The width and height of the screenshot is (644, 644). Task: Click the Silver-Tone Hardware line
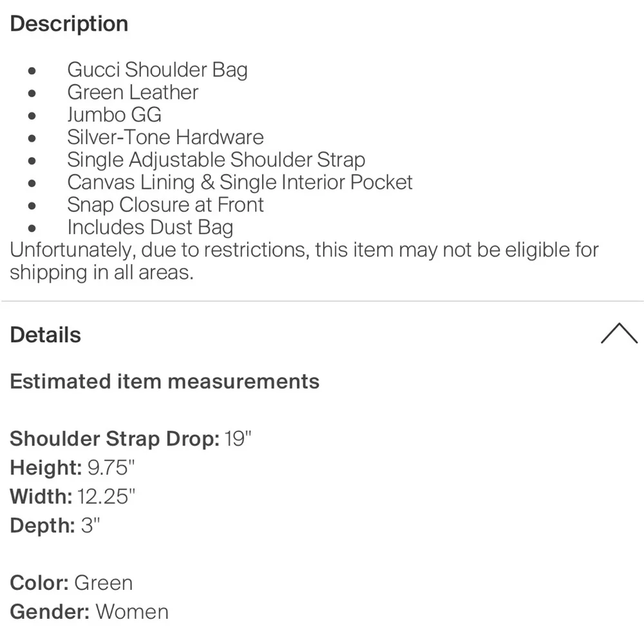coord(166,137)
